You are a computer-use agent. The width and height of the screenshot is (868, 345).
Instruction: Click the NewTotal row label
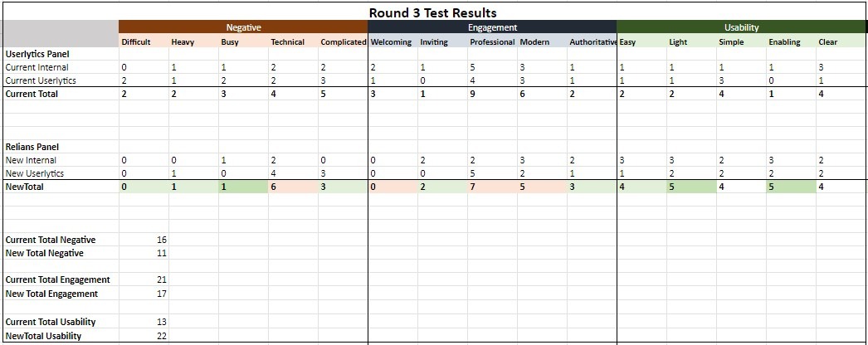click(x=24, y=187)
